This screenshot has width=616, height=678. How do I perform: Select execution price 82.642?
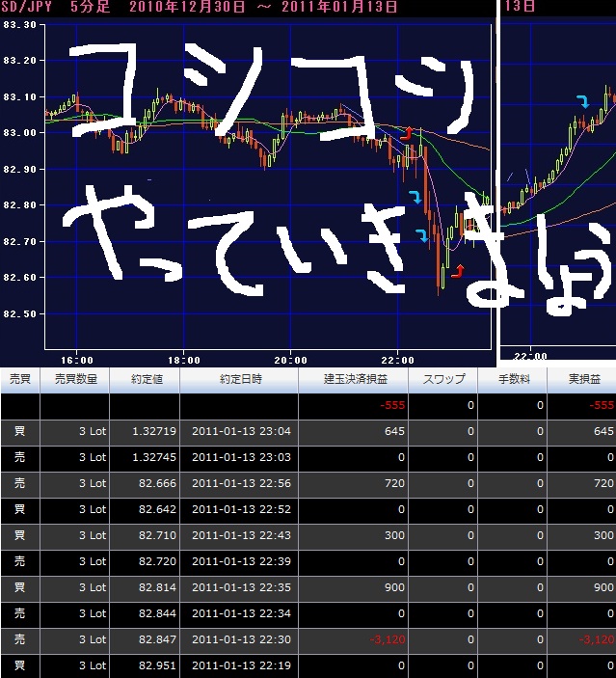point(158,509)
